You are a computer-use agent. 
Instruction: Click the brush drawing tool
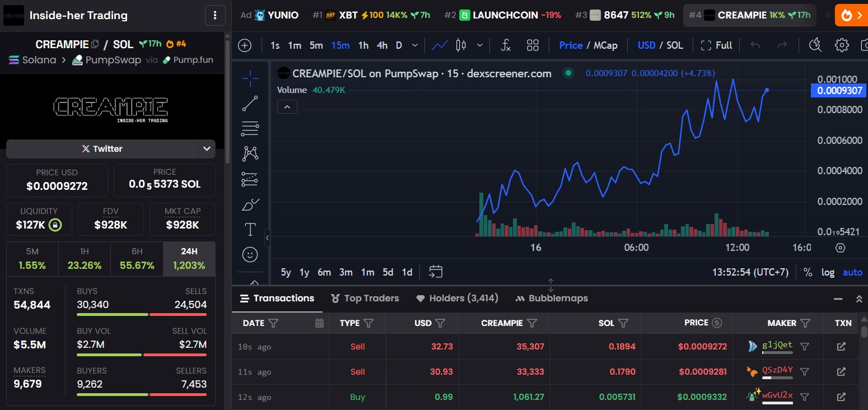pos(250,205)
